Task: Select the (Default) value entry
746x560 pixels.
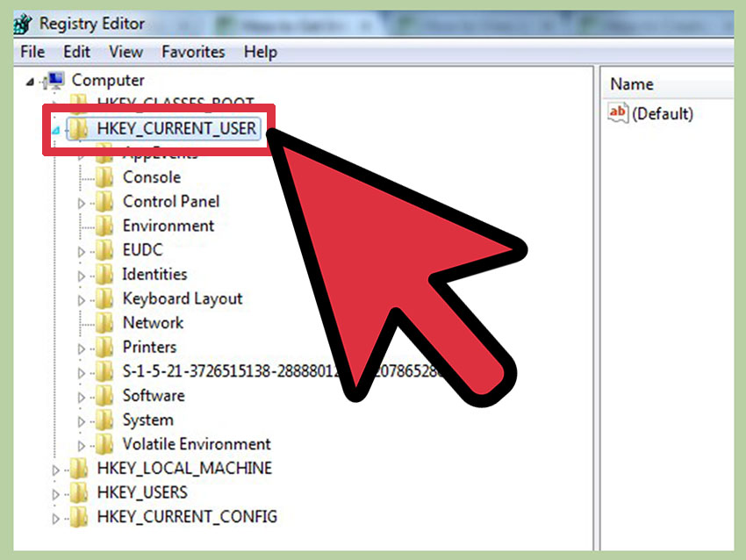Action: (x=663, y=114)
